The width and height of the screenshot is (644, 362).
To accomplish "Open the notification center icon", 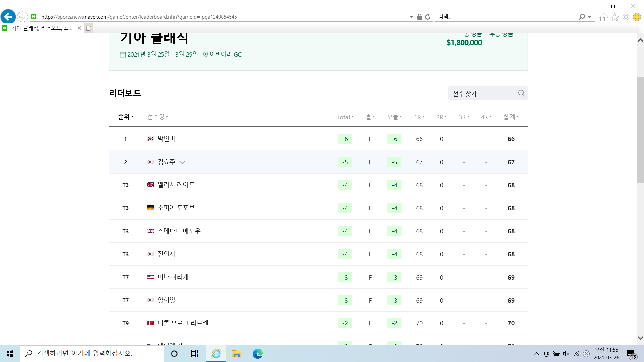I will click(x=632, y=354).
